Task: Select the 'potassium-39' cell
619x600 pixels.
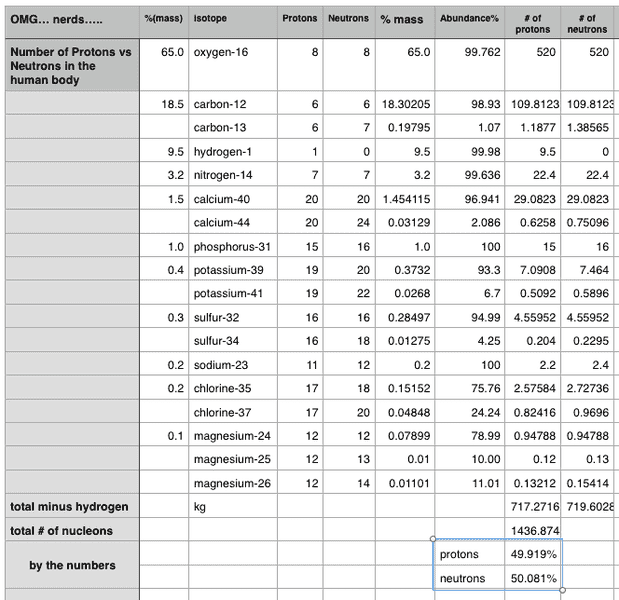Action: pos(233,270)
